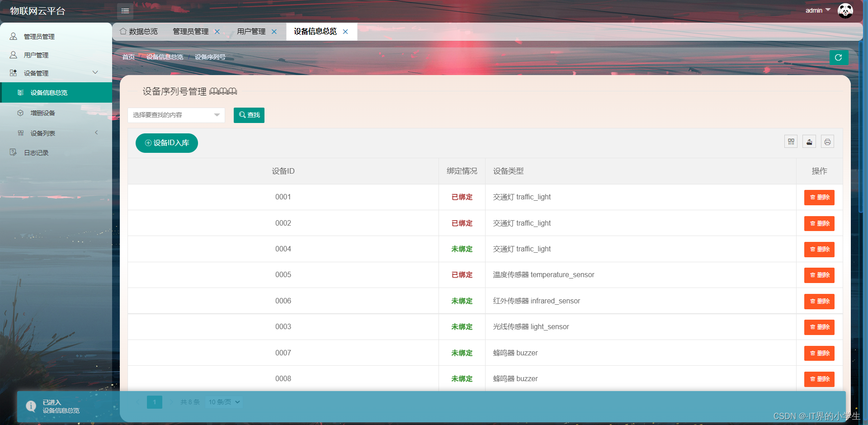Click the 已绑定 status of device 0001
Viewport: 868px width, 425px height.
[462, 197]
